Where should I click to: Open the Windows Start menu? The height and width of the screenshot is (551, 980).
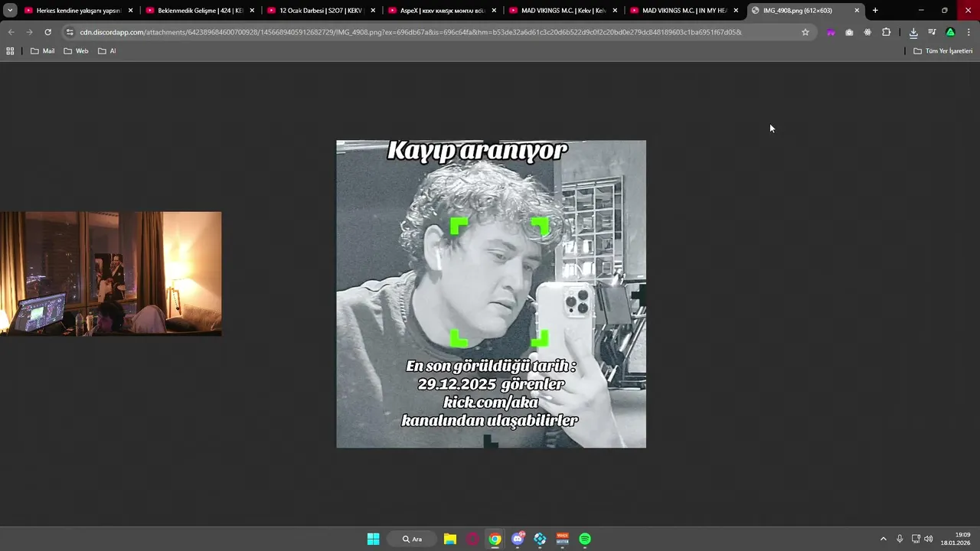pos(373,539)
